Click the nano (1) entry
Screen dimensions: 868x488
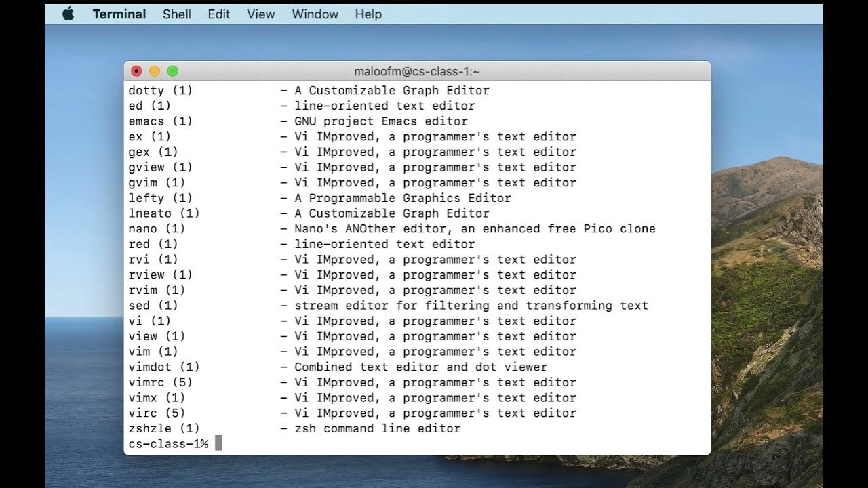tap(157, 228)
